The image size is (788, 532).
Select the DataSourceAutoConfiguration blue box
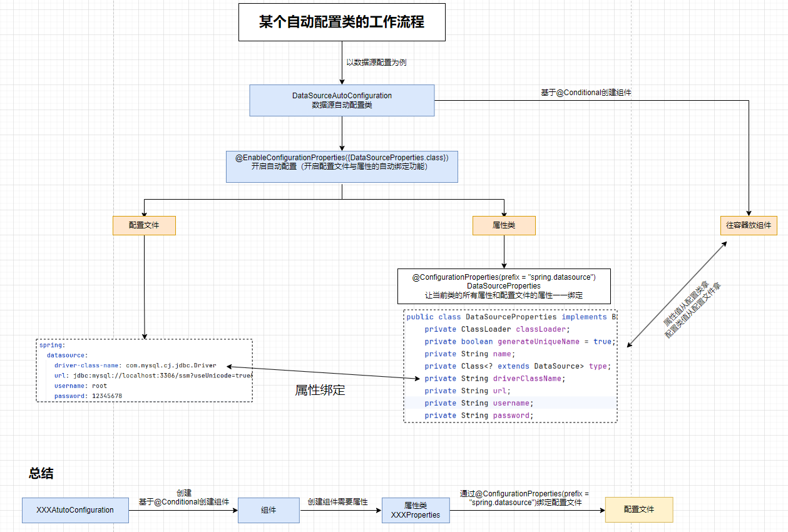(x=342, y=101)
